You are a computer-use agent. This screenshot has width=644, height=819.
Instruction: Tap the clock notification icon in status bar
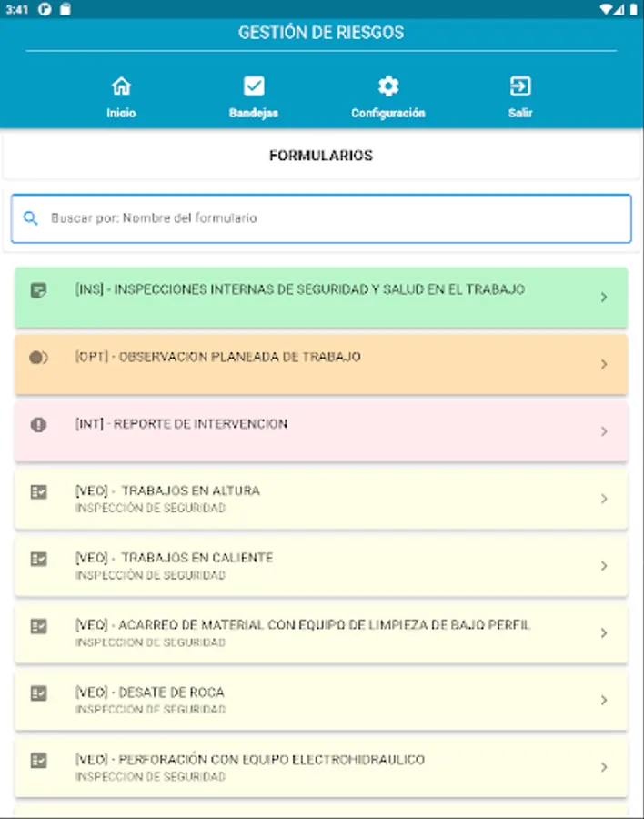(x=45, y=9)
